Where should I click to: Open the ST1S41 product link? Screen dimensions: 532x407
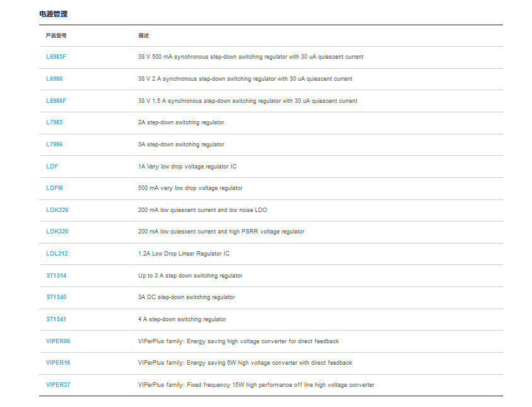[56, 319]
